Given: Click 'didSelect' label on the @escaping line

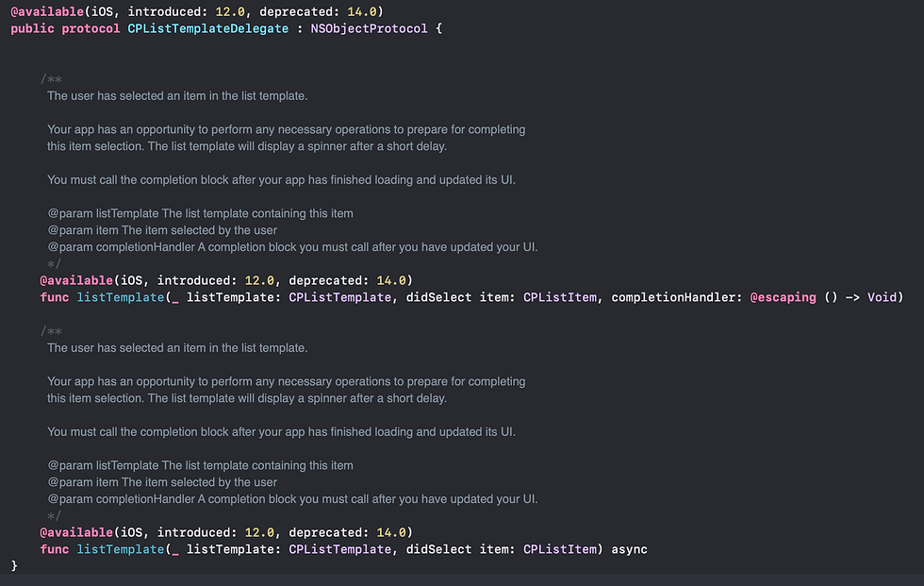Looking at the screenshot, I should coord(439,297).
